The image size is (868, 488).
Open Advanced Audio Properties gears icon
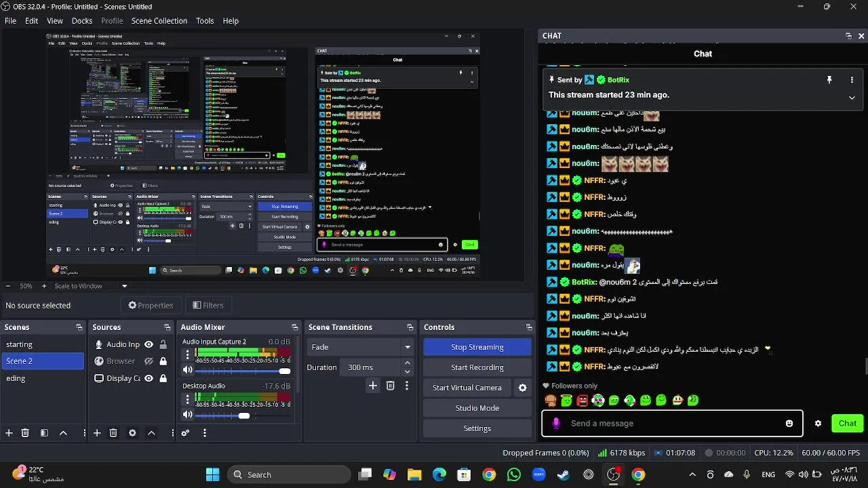tap(185, 432)
